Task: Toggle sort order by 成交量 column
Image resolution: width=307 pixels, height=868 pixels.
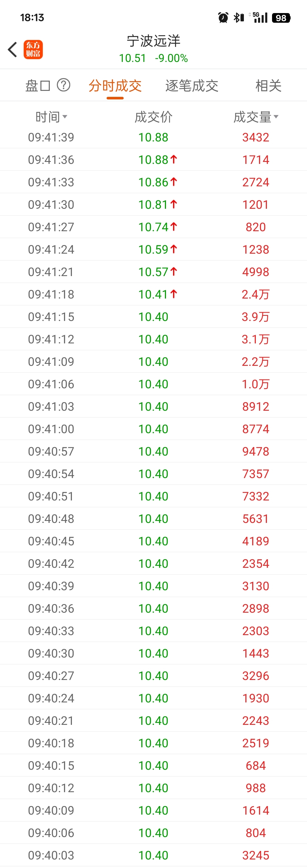Action: (x=256, y=117)
